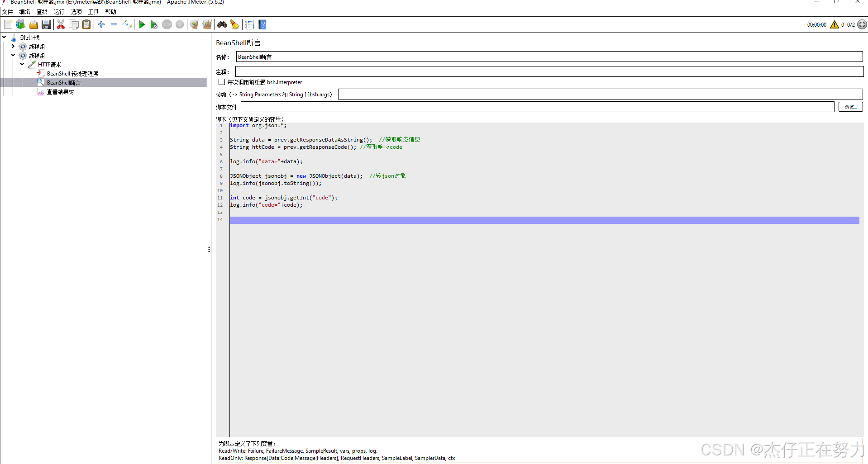Click the 参数 parameters input field
The image size is (868, 464).
coord(600,94)
